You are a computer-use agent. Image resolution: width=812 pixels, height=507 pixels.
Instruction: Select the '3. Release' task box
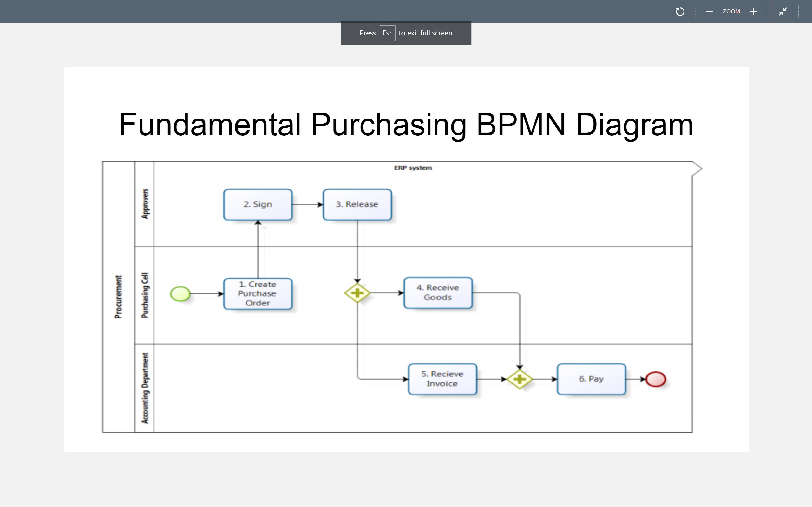[357, 205]
